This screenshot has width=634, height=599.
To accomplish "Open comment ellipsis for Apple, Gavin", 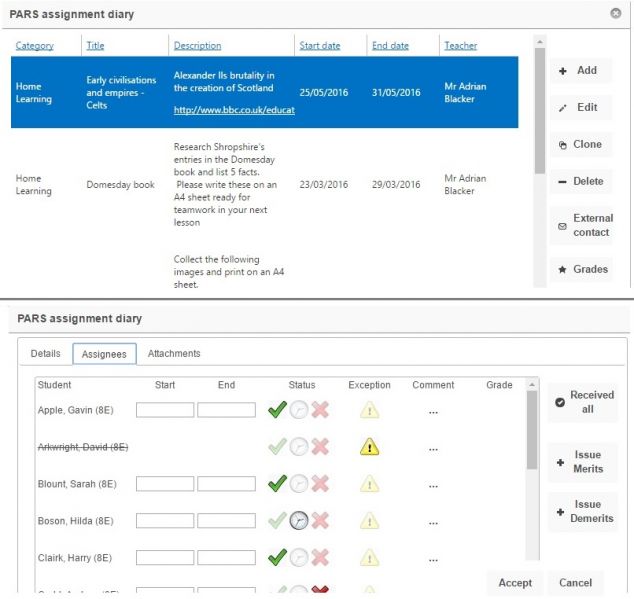I will click(433, 412).
